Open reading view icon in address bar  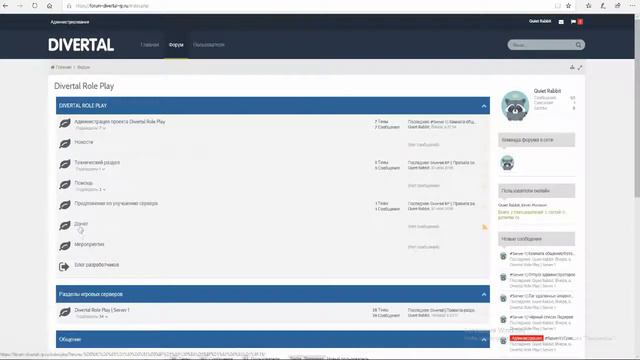[x=558, y=6]
